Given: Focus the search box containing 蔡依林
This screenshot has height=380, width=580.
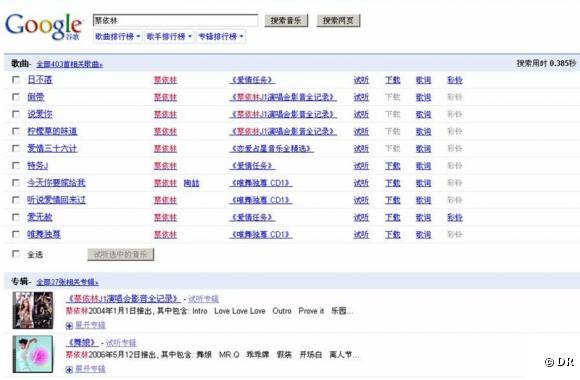Looking at the screenshot, I should [x=175, y=20].
